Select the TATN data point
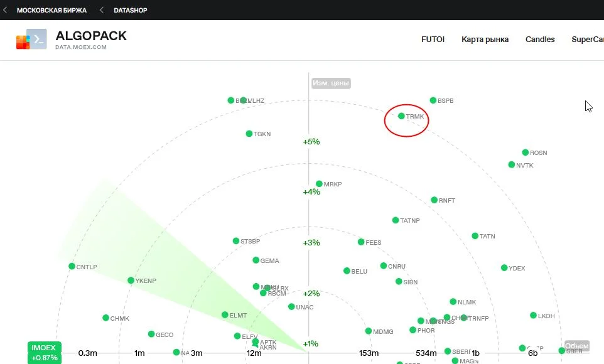 coord(475,236)
